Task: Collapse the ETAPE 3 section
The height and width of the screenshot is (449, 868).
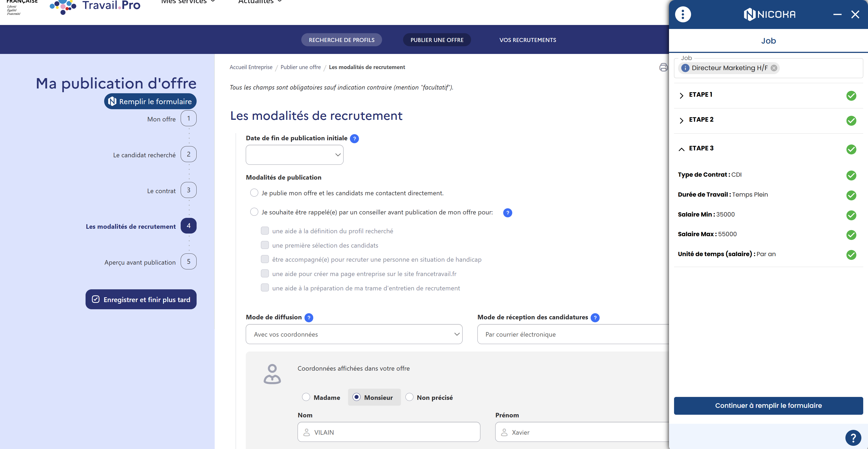Action: (681, 149)
